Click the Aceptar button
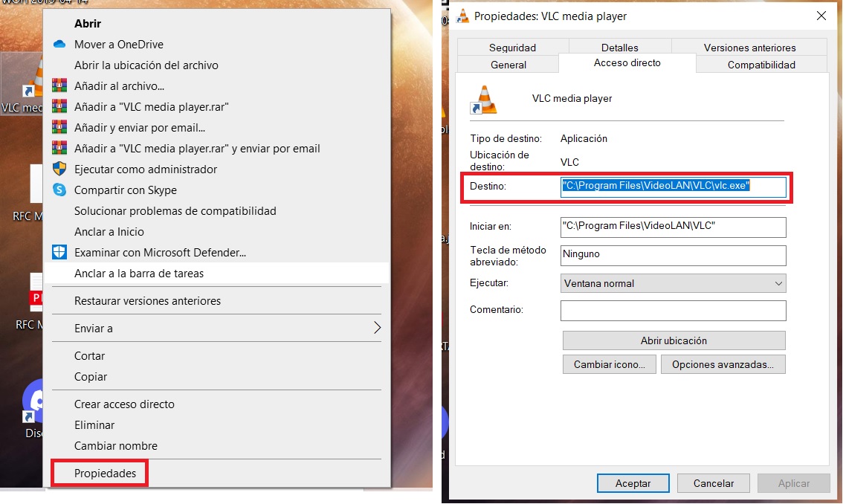Viewport: 846px width, 504px height. point(633,483)
